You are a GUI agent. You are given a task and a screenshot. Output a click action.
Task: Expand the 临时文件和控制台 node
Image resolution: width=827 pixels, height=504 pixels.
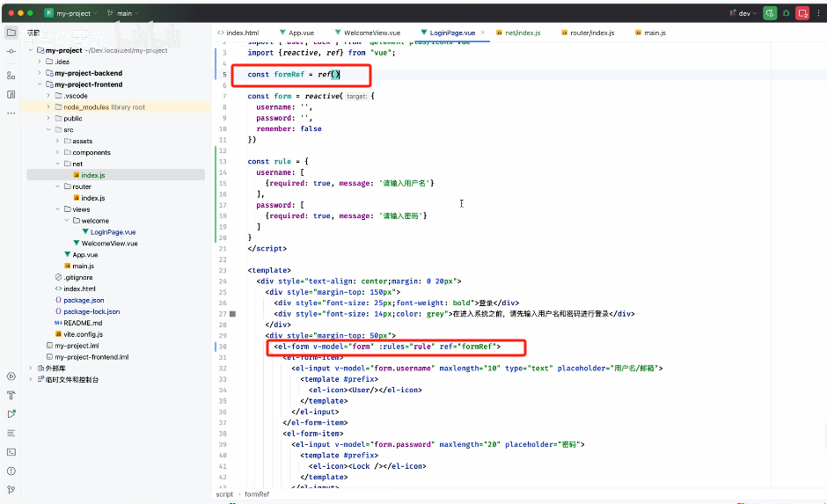tap(31, 380)
